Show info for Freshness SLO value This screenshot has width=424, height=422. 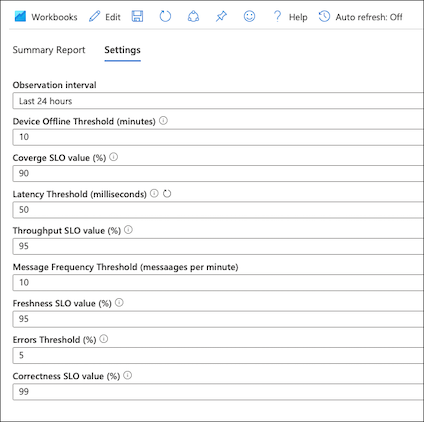[x=119, y=303]
